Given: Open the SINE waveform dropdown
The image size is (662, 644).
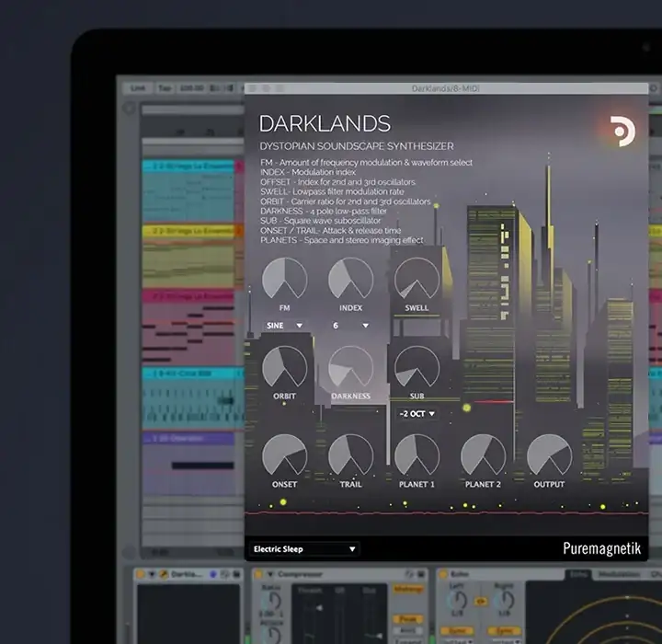Looking at the screenshot, I should [x=284, y=326].
